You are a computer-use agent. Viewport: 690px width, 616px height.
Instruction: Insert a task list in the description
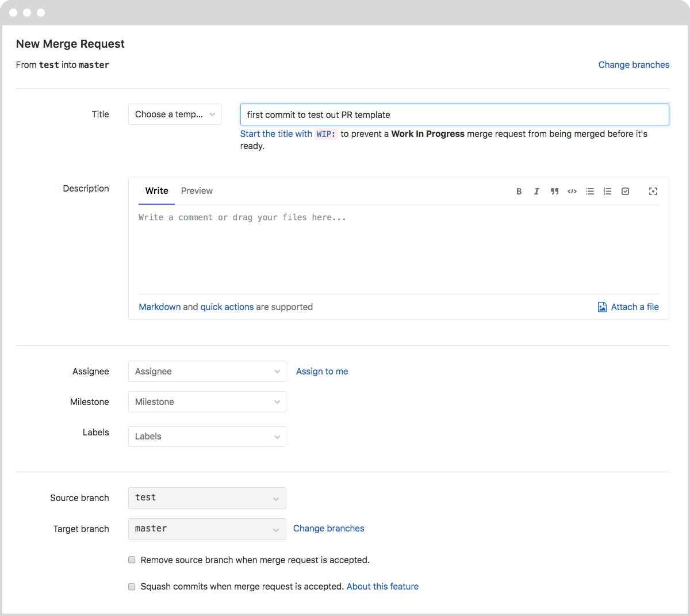[x=626, y=191]
